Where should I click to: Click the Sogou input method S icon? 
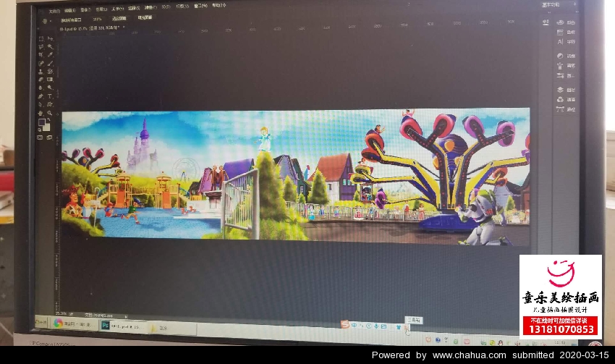(344, 324)
